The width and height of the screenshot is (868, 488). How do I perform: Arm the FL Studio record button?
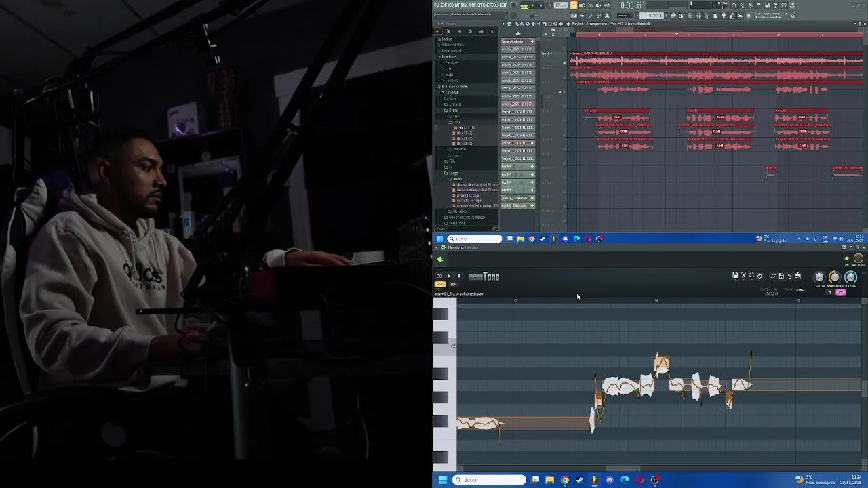[x=549, y=5]
